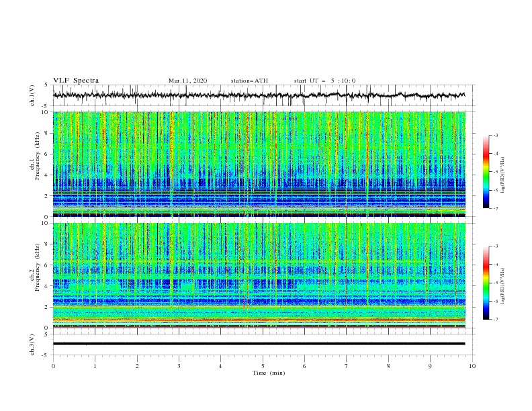Click the 'station=ATH' label
Viewport: 532px width, 411px height.
pyautogui.click(x=249, y=81)
